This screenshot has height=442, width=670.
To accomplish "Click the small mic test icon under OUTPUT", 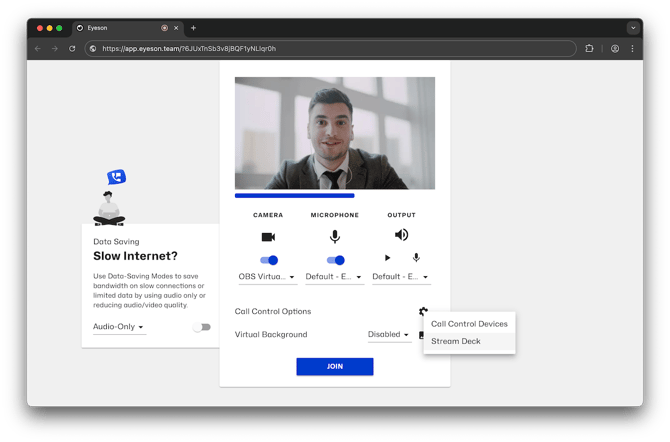I will click(416, 258).
